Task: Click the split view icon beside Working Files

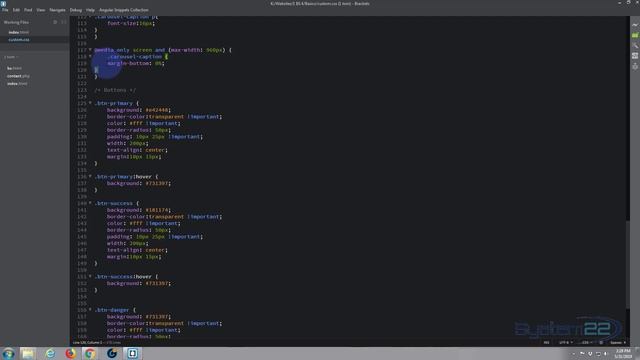Action: [63, 22]
